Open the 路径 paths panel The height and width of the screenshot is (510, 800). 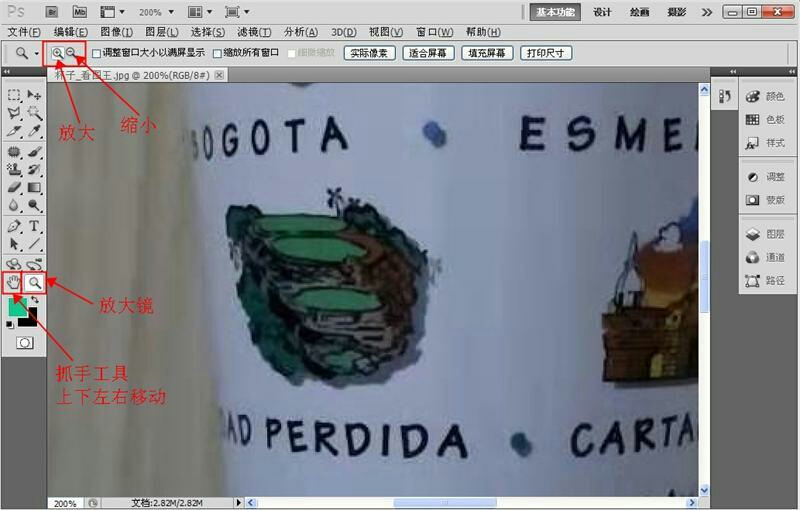(765, 280)
